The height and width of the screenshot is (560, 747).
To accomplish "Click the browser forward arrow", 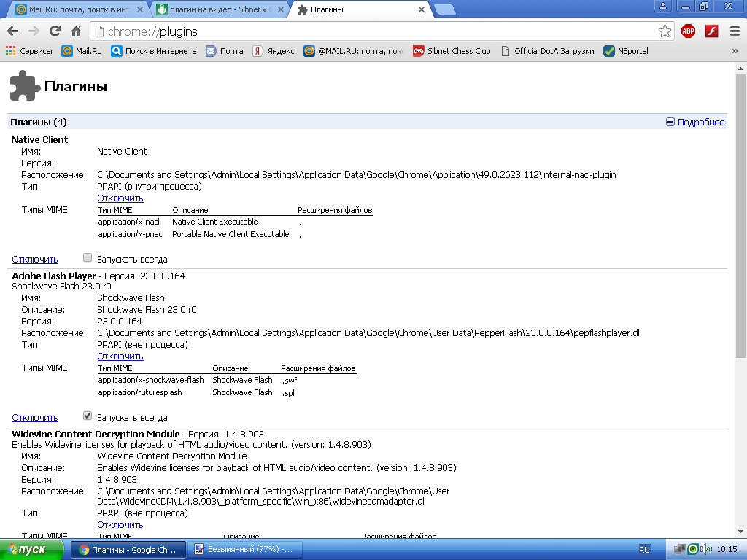I will pos(34,31).
